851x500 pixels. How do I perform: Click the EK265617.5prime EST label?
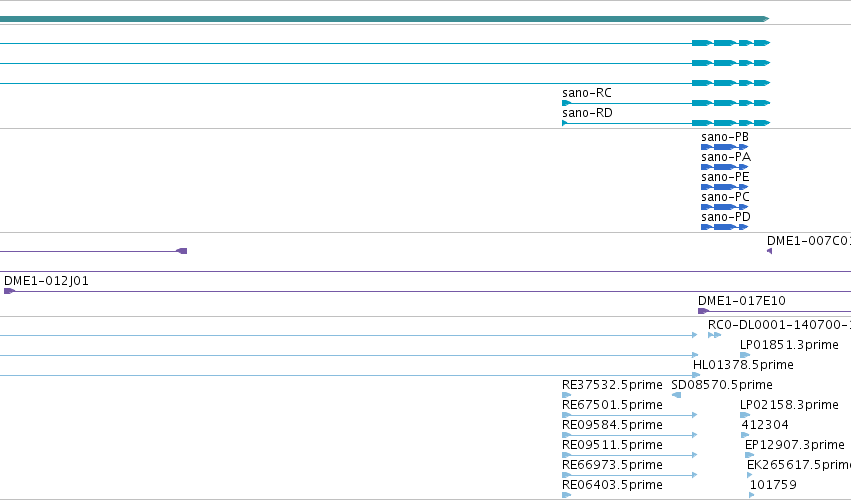[799, 465]
